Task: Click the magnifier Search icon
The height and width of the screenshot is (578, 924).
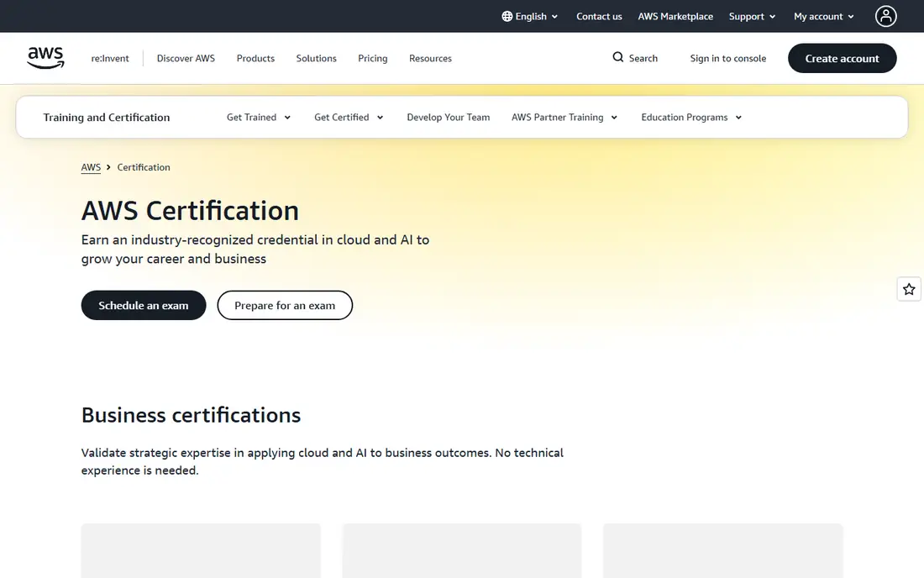Action: [617, 57]
